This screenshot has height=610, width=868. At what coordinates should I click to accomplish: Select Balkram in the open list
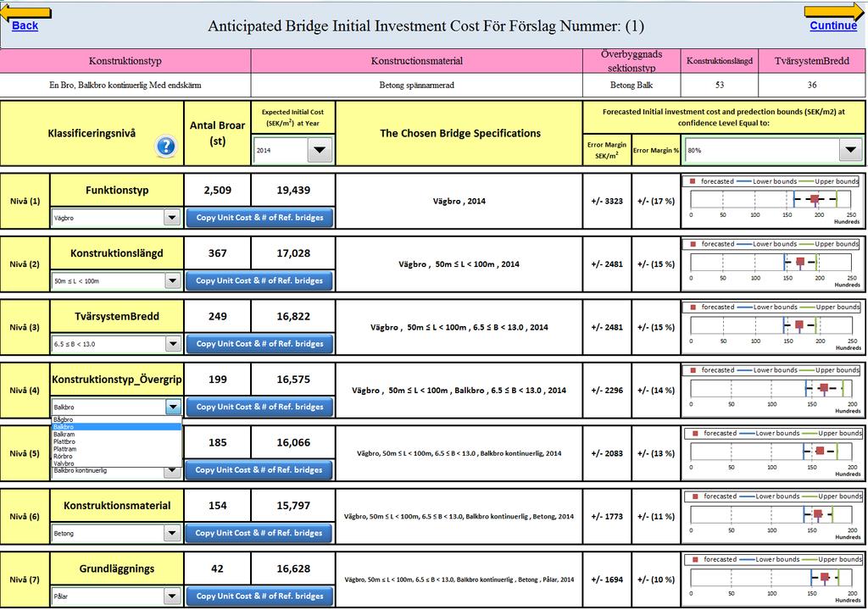coord(116,435)
